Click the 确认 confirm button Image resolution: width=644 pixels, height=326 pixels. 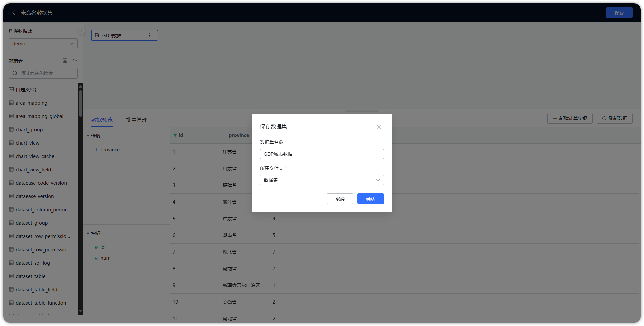[x=370, y=199]
